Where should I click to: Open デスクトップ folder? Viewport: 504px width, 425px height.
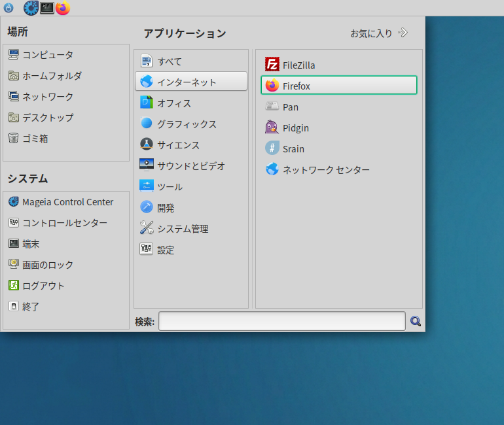pyautogui.click(x=66, y=118)
